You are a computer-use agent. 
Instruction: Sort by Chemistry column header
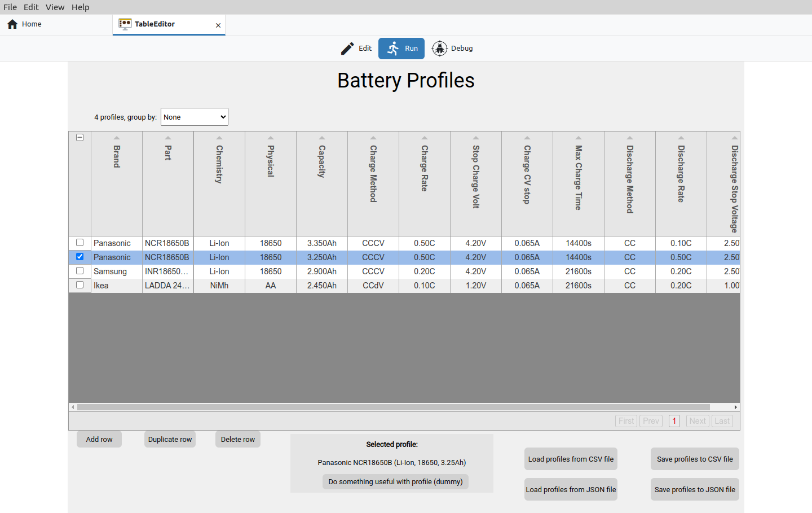(219, 164)
